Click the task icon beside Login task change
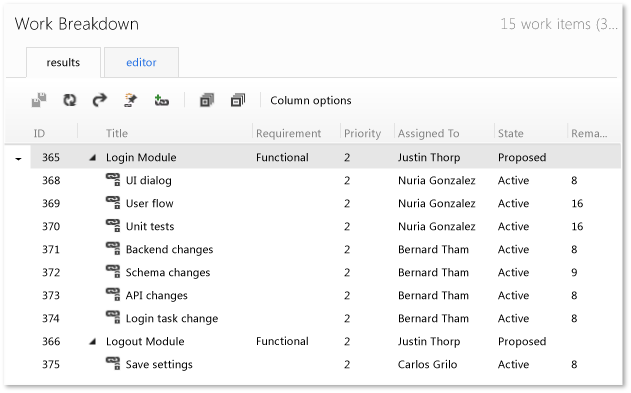 113,317
